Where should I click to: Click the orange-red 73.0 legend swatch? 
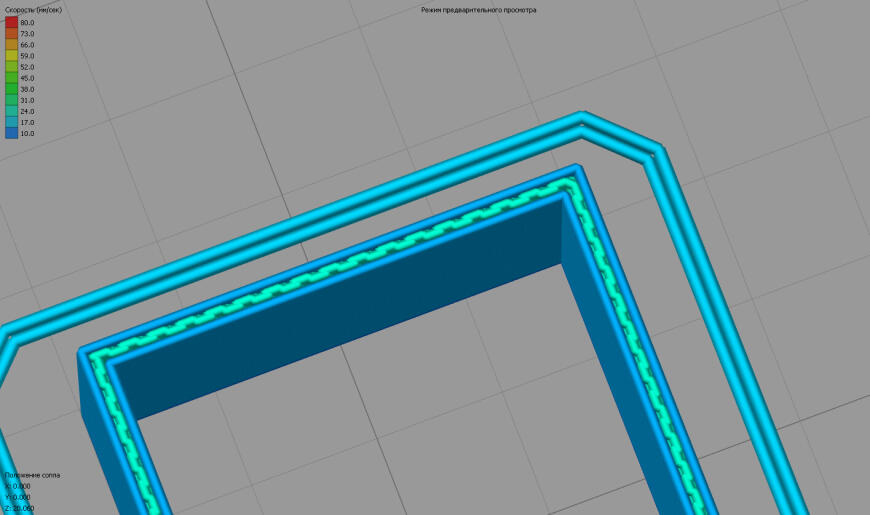pos(11,33)
